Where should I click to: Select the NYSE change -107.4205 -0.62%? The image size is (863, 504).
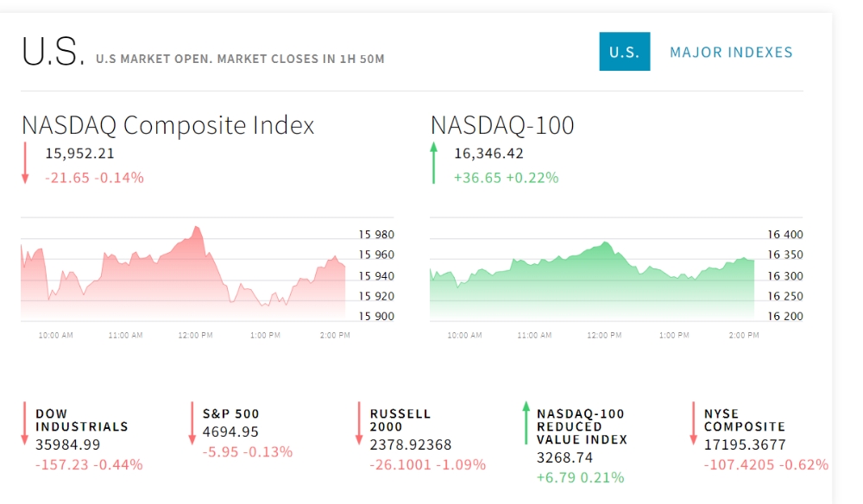coord(766,465)
